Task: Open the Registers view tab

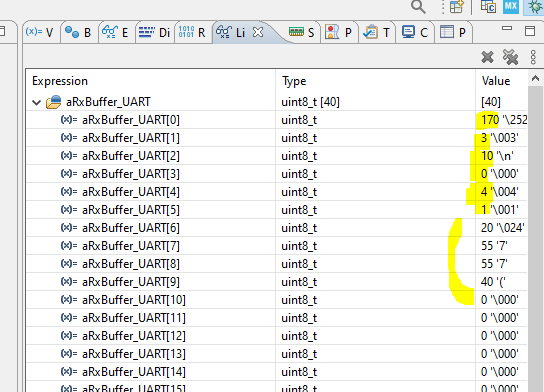Action: click(192, 32)
